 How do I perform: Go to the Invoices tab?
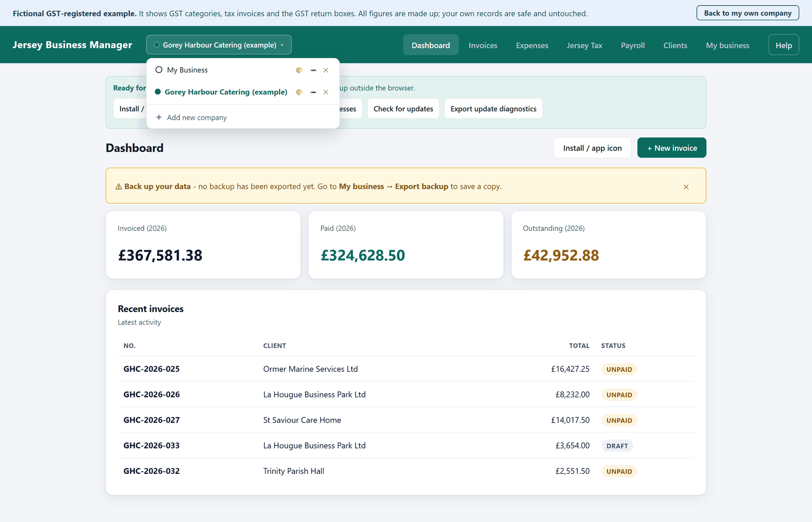(x=483, y=45)
